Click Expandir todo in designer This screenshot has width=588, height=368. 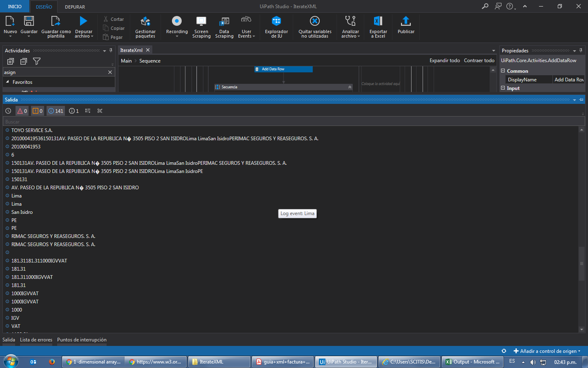[x=445, y=61]
